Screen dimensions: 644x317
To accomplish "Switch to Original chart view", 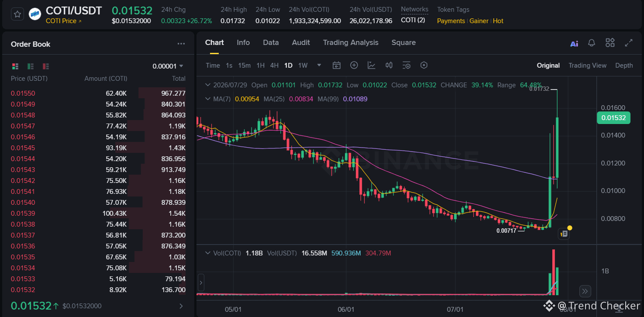I will pyautogui.click(x=548, y=65).
